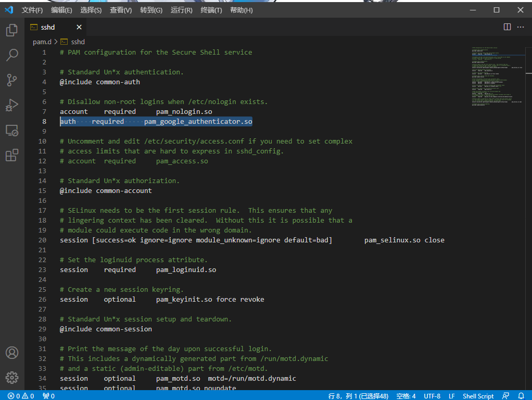Open the Accounts icon in activity bar
Viewport: 532px width, 400px height.
click(11, 353)
